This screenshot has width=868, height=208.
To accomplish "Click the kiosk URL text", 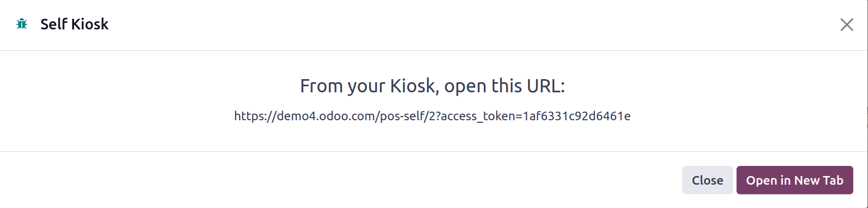I will pos(432,116).
